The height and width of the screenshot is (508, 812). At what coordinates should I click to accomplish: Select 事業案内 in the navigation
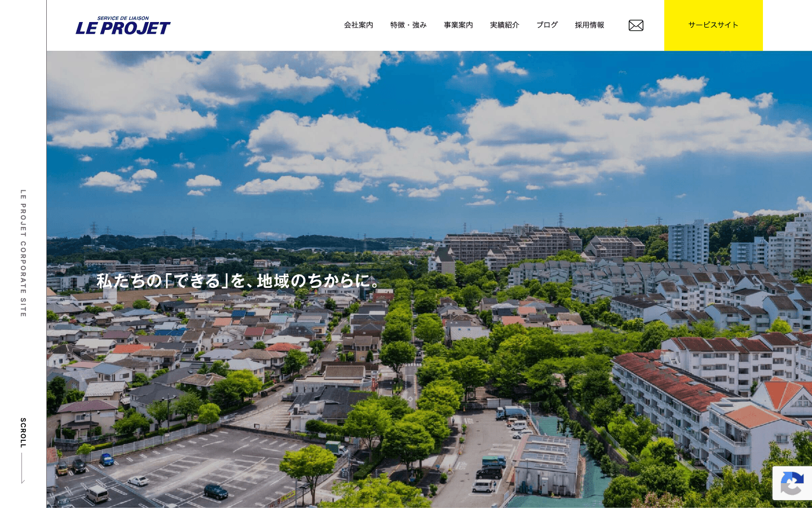[458, 25]
